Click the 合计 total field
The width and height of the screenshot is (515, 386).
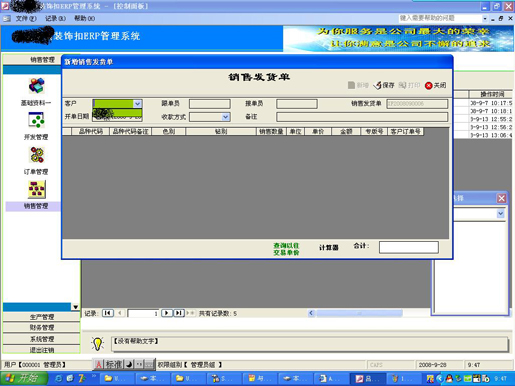pyautogui.click(x=409, y=247)
